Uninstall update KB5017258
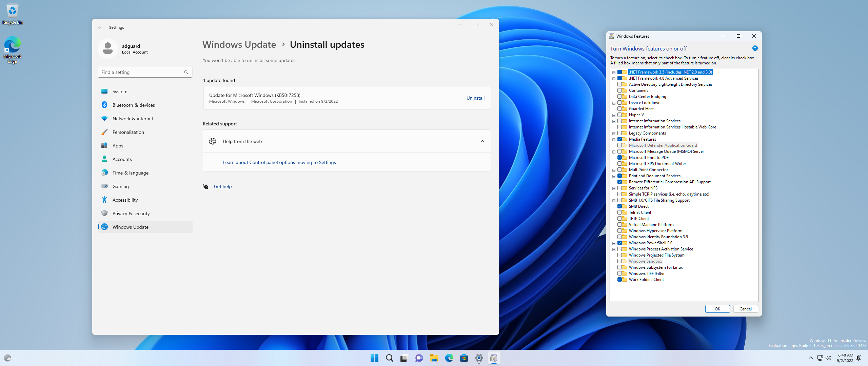Image resolution: width=868 pixels, height=366 pixels. pos(475,98)
